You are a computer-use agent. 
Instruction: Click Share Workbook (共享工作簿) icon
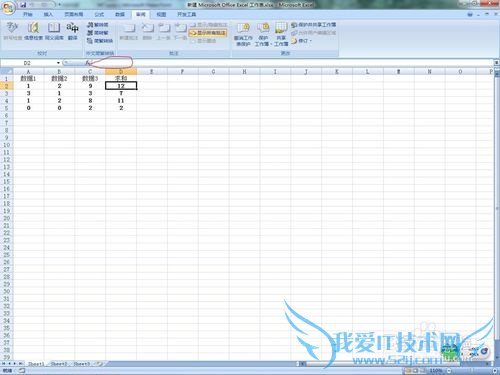click(x=281, y=34)
